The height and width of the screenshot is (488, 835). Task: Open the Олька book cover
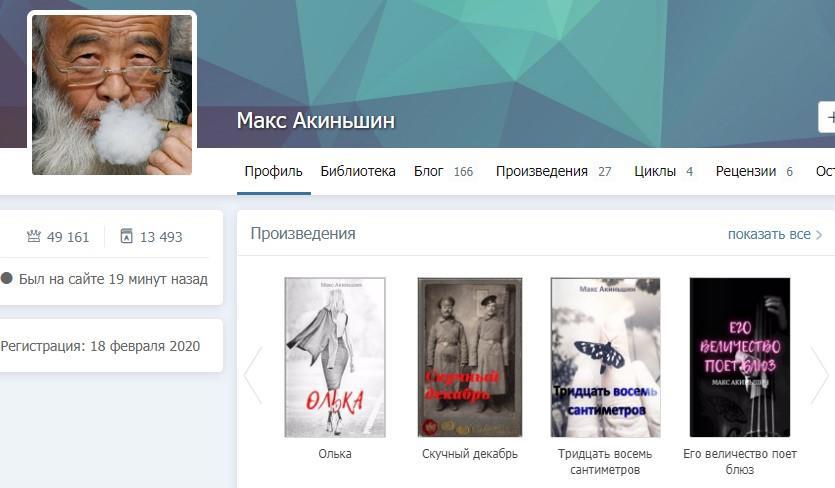(x=335, y=357)
